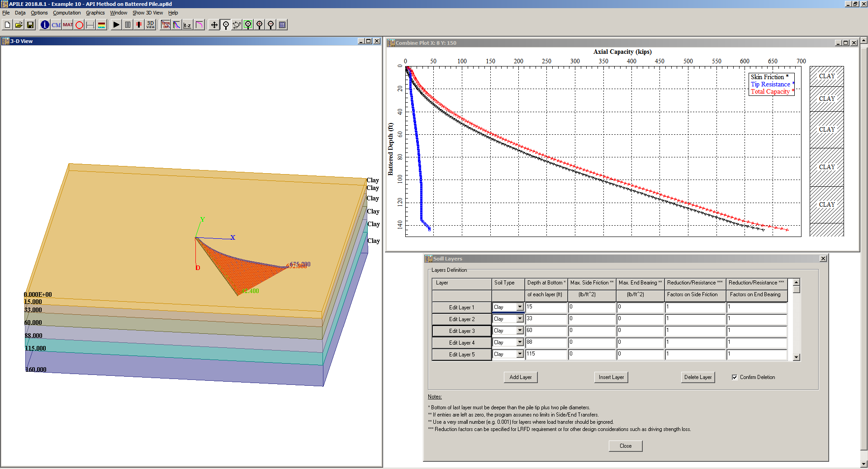This screenshot has height=469, width=868.
Task: Run analysis with the play arrow icon
Action: pos(116,25)
